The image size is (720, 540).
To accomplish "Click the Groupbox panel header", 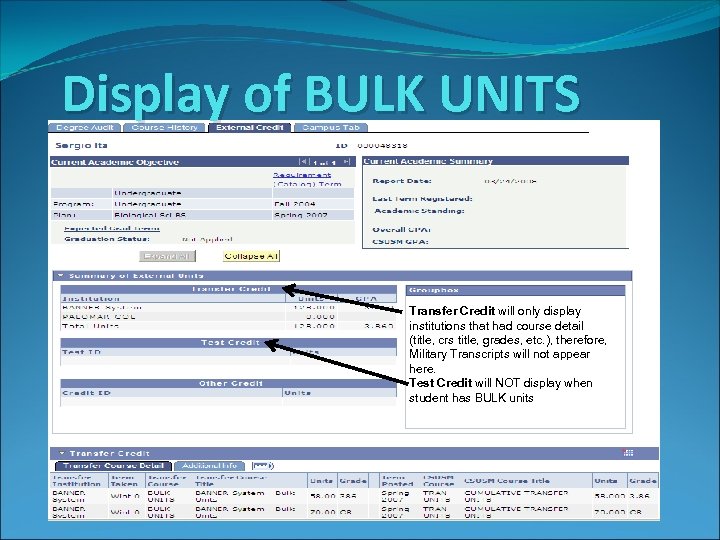I will (516, 290).
